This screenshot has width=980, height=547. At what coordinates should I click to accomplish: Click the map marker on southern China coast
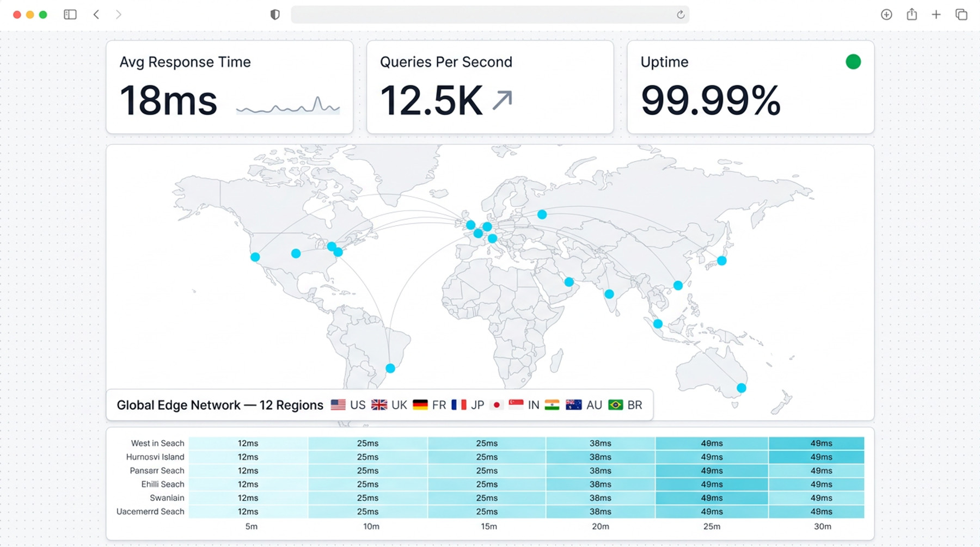click(678, 285)
